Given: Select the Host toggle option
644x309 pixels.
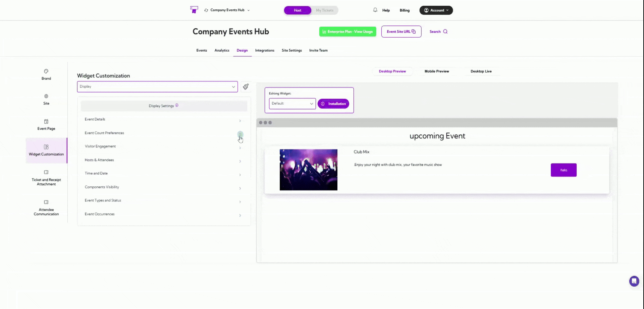Looking at the screenshot, I should [x=298, y=10].
